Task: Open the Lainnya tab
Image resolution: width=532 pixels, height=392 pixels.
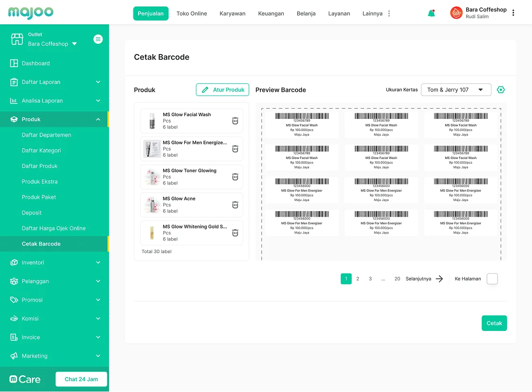Action: pos(372,14)
